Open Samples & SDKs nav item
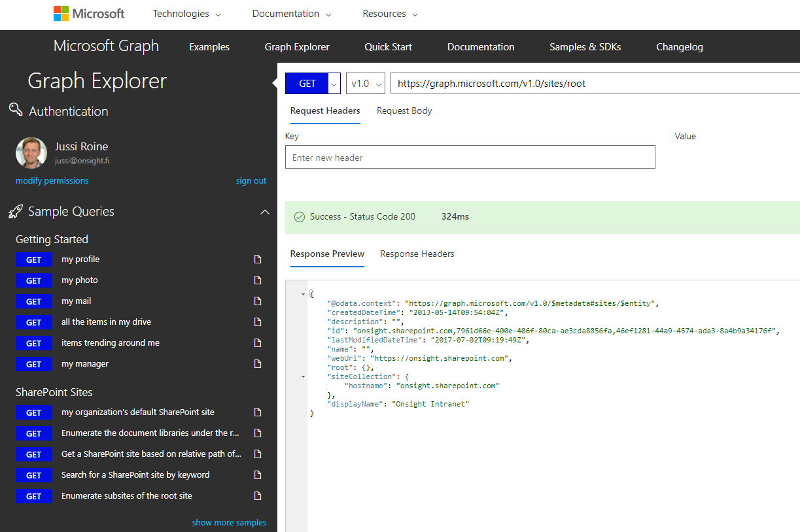This screenshot has height=532, width=800. click(585, 47)
